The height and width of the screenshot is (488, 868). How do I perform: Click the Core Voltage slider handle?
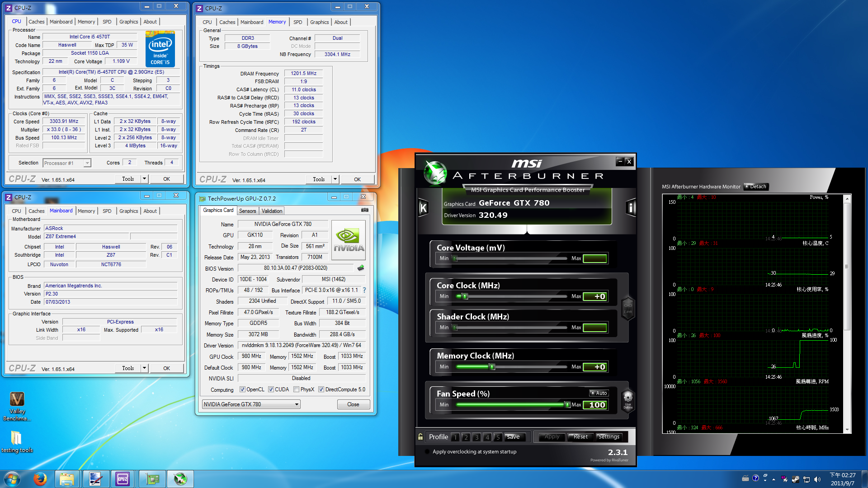click(x=456, y=258)
